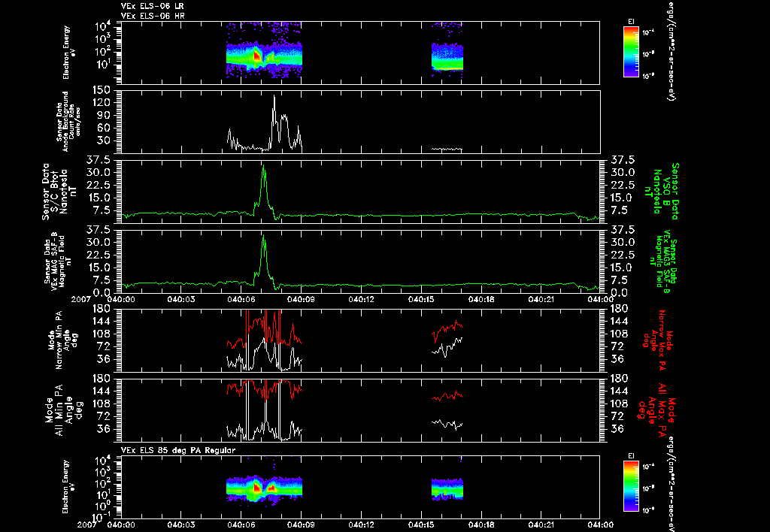
Task: Click the second data block in the bottom spectrogram
Action: tap(447, 489)
